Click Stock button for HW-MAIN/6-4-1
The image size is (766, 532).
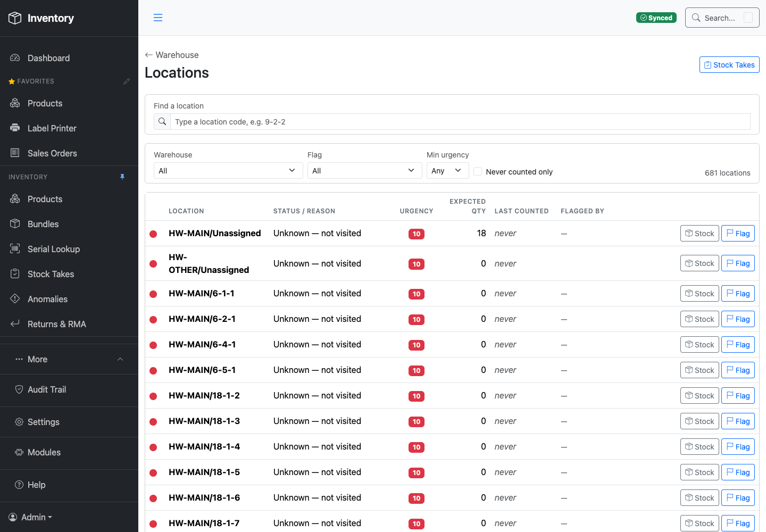pyautogui.click(x=700, y=345)
